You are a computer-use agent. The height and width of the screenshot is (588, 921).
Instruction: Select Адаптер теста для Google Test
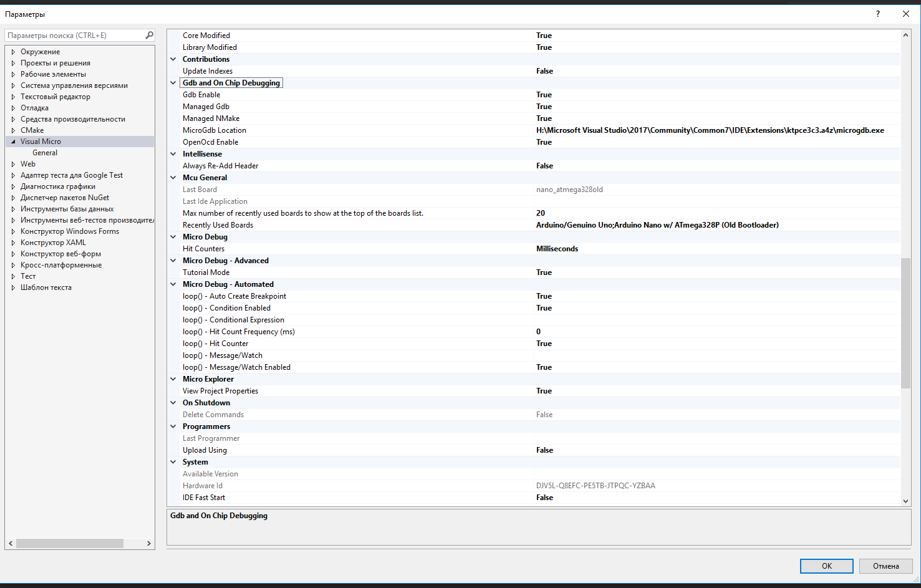click(x=72, y=175)
